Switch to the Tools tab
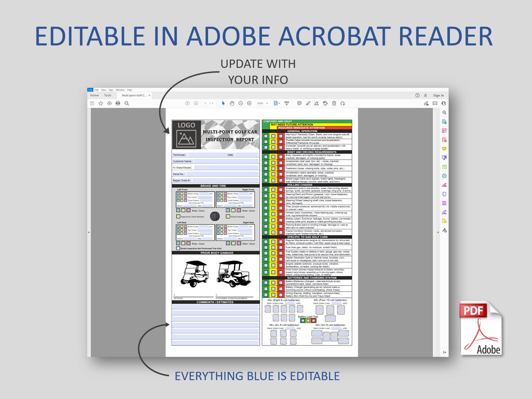The width and height of the screenshot is (532, 399). 108,95
